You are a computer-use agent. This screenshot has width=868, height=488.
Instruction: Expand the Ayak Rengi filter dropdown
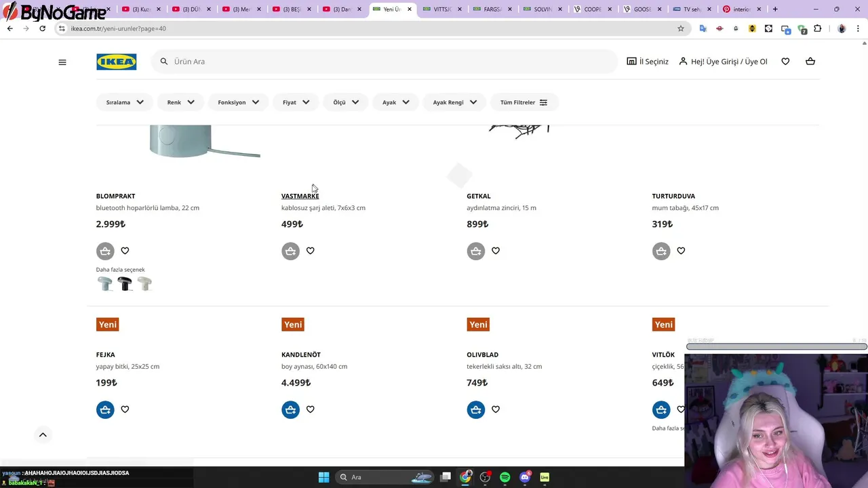pos(454,102)
